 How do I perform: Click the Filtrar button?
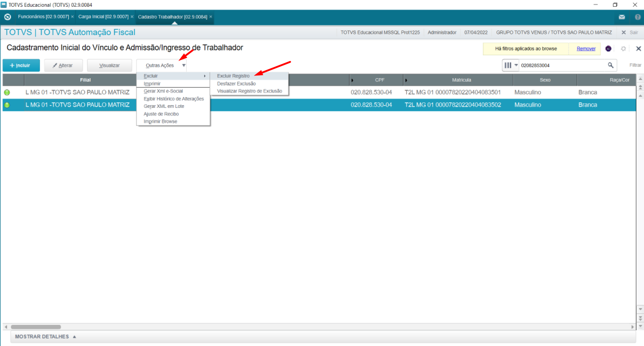(x=635, y=65)
